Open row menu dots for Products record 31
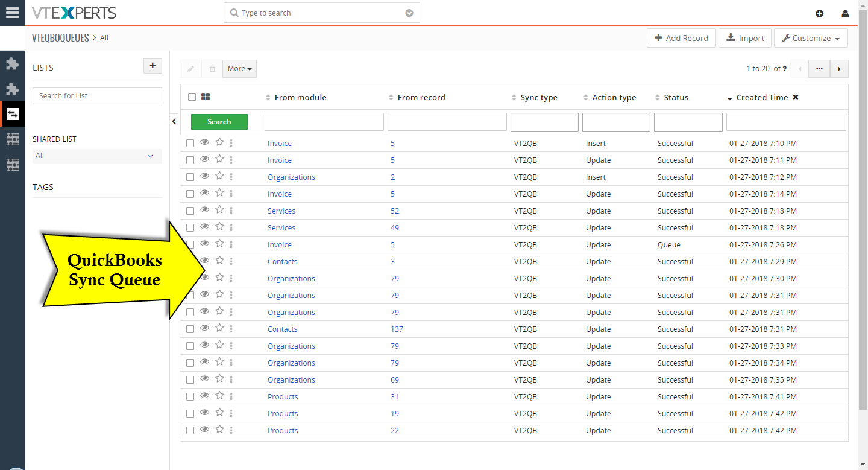Image resolution: width=868 pixels, height=470 pixels. [x=231, y=396]
